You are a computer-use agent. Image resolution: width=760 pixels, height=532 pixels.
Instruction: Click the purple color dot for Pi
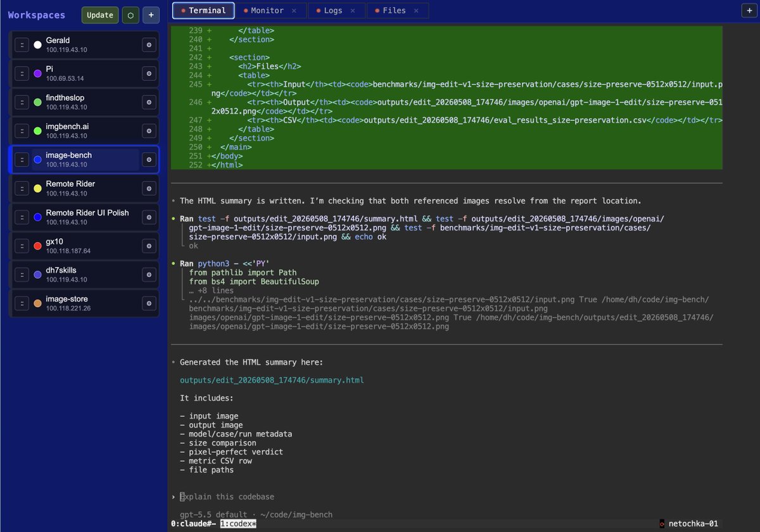click(x=37, y=73)
